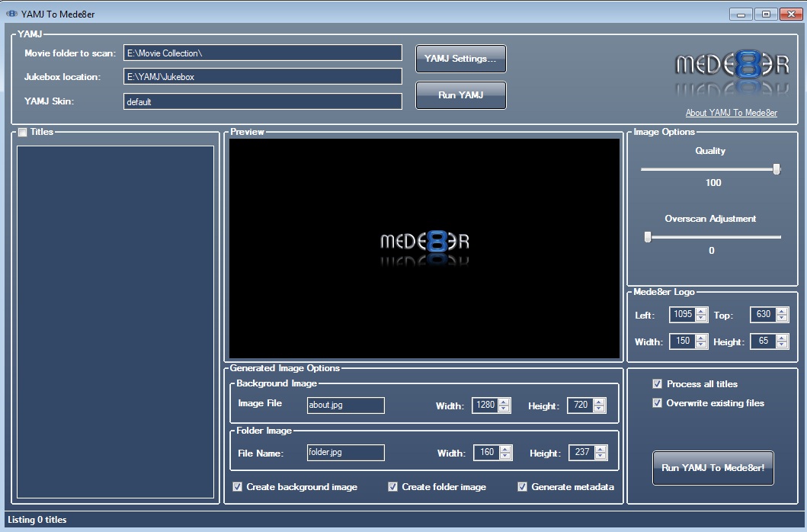This screenshot has height=532, width=807.
Task: Uncheck Create folder image
Action: click(x=392, y=487)
